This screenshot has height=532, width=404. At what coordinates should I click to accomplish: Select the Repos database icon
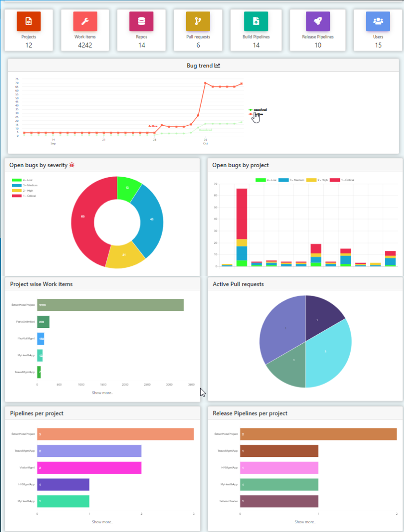141,21
